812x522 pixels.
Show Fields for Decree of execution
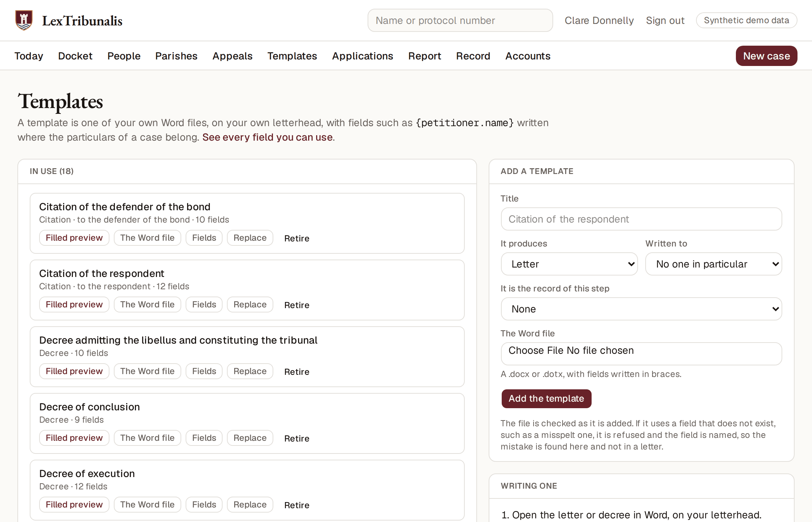(x=204, y=505)
